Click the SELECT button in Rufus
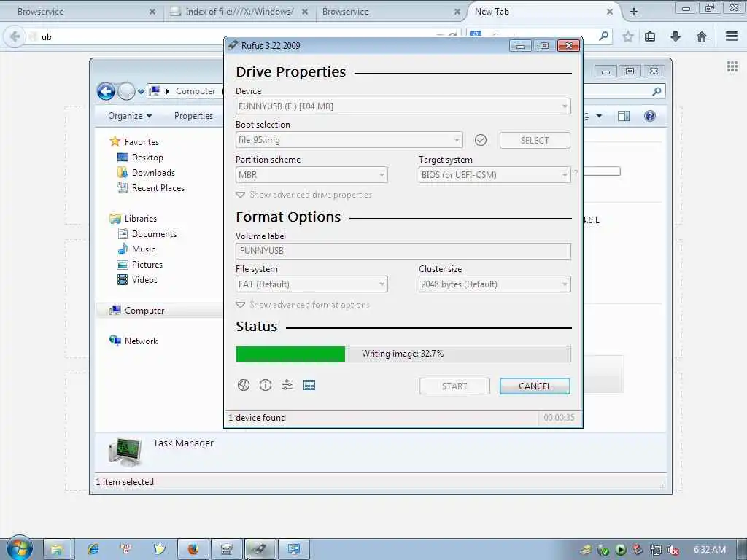747x560 pixels. pos(535,141)
